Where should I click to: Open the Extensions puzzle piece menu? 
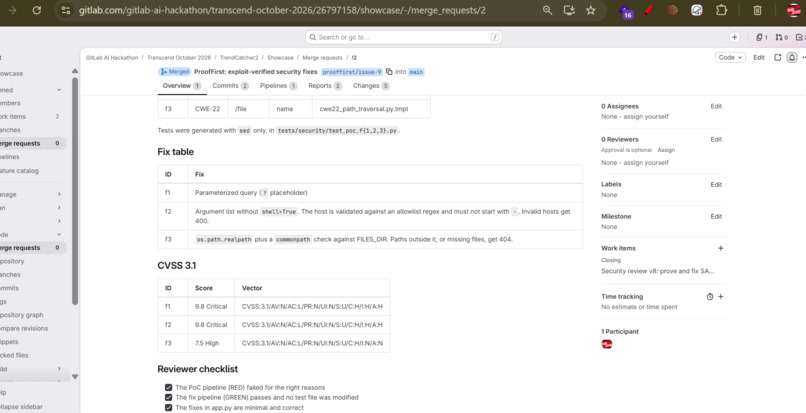[721, 10]
